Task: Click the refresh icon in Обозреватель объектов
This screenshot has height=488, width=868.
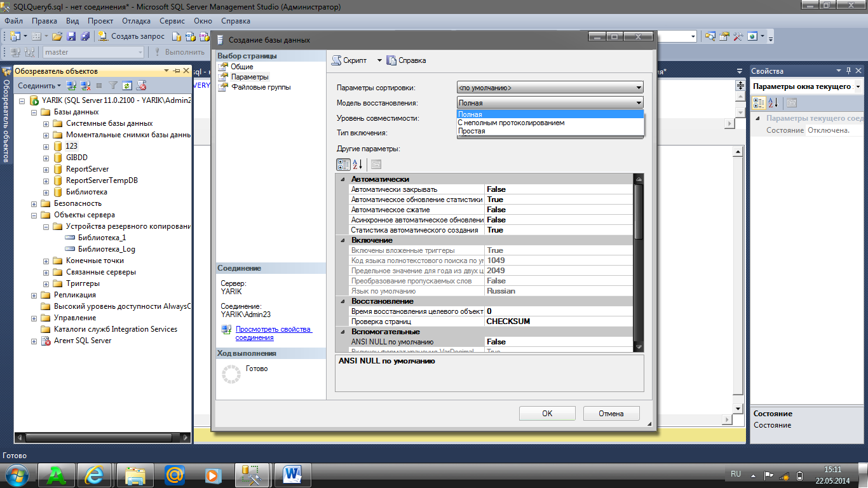Action: (127, 85)
